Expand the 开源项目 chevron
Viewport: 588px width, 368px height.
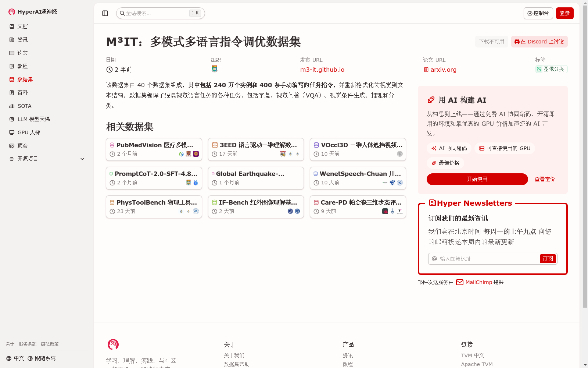tap(82, 159)
